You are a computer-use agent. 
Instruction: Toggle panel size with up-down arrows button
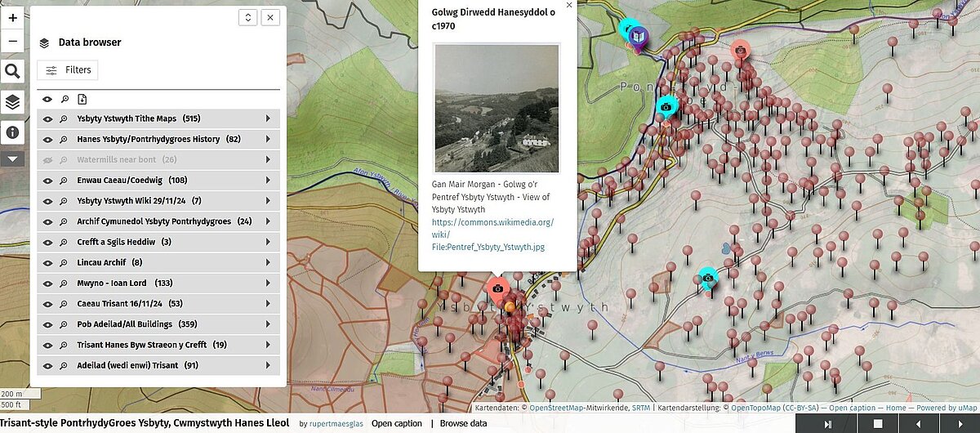point(248,17)
